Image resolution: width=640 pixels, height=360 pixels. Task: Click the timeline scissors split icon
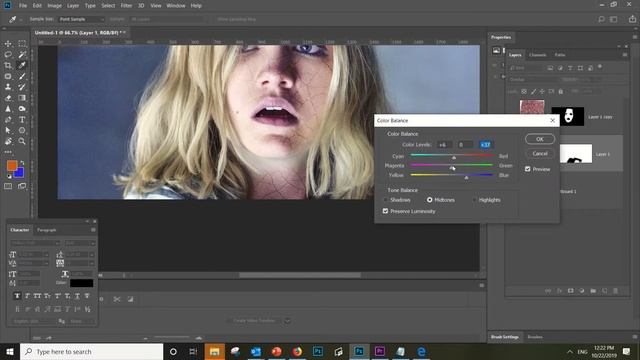pyautogui.click(x=117, y=299)
